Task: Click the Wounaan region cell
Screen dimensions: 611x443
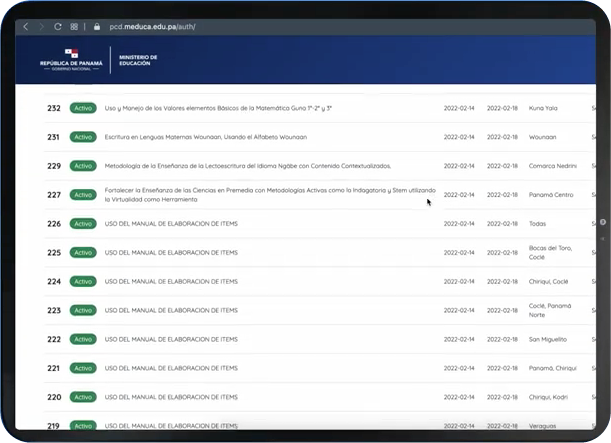Action: 542,137
